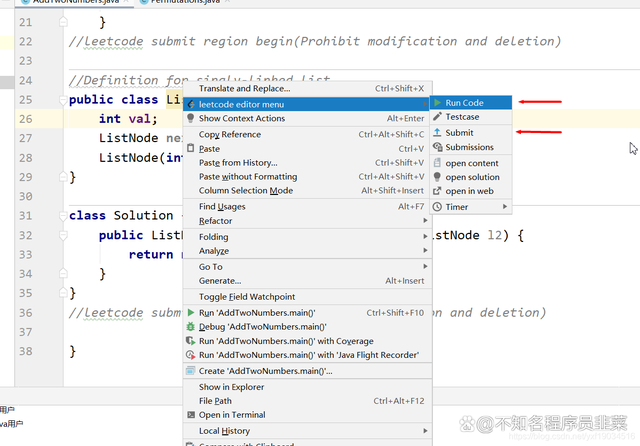The width and height of the screenshot is (640, 446).
Task: Switch to the Permutations.java tab
Action: tap(184, 2)
